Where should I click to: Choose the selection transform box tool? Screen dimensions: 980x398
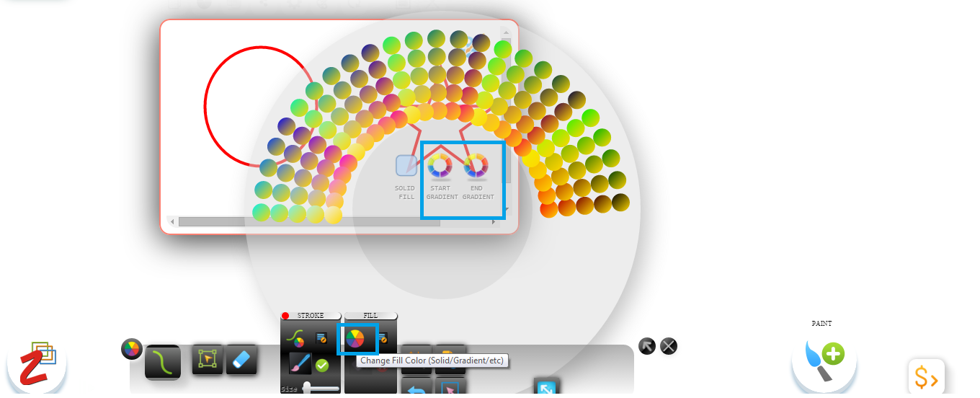tap(207, 358)
